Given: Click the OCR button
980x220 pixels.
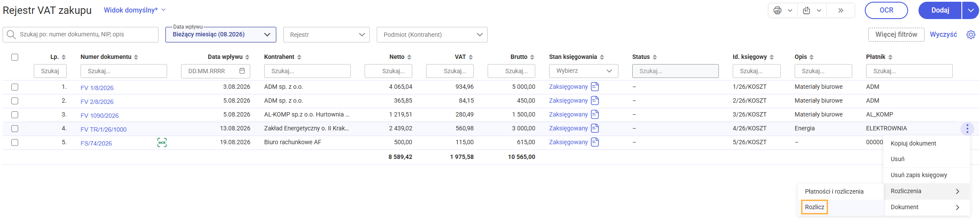Looking at the screenshot, I should pyautogui.click(x=886, y=10).
